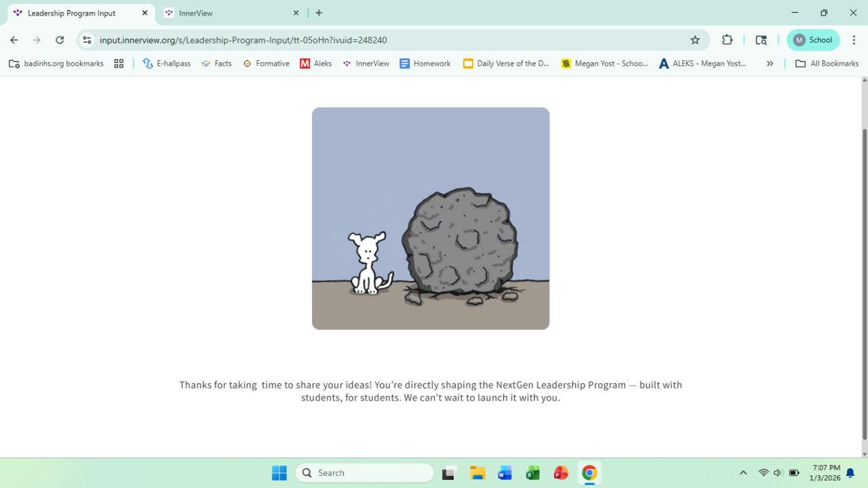
Task: Open Task View from the taskbar
Action: click(x=449, y=473)
